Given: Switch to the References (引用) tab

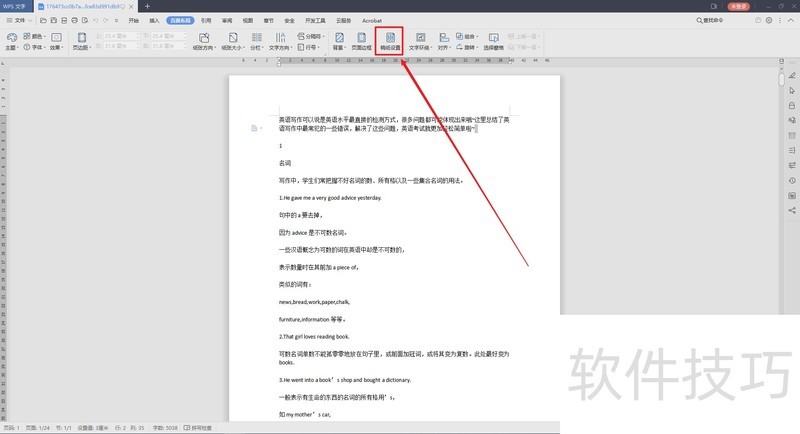Looking at the screenshot, I should pos(206,20).
